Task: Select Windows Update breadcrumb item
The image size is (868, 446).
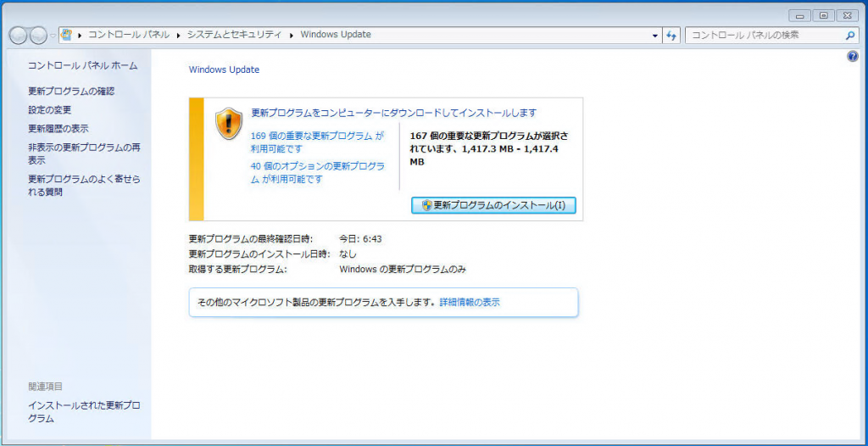Action: click(x=336, y=35)
